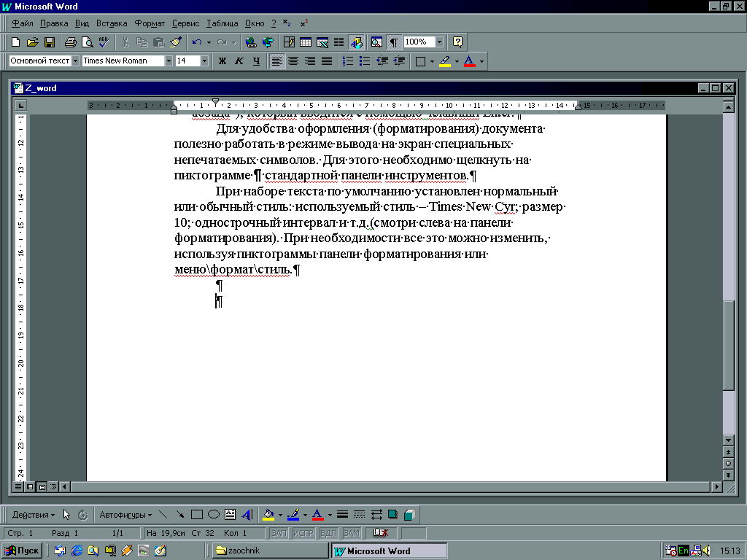Viewport: 747px width, 560px height.
Task: Toggle the show nonprinting characters ¶ button
Action: 393,42
